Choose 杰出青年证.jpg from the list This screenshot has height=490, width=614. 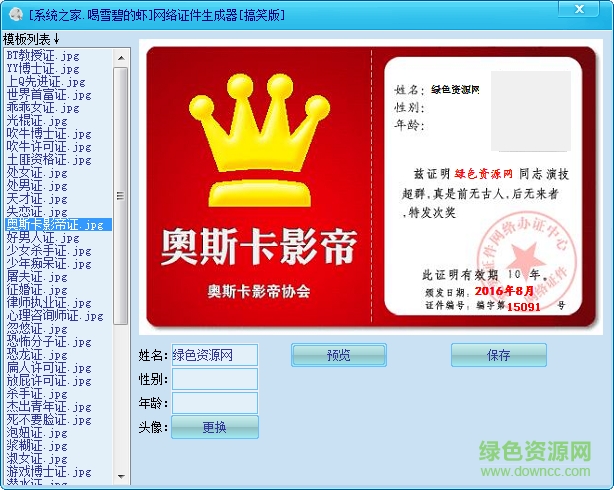(48, 407)
